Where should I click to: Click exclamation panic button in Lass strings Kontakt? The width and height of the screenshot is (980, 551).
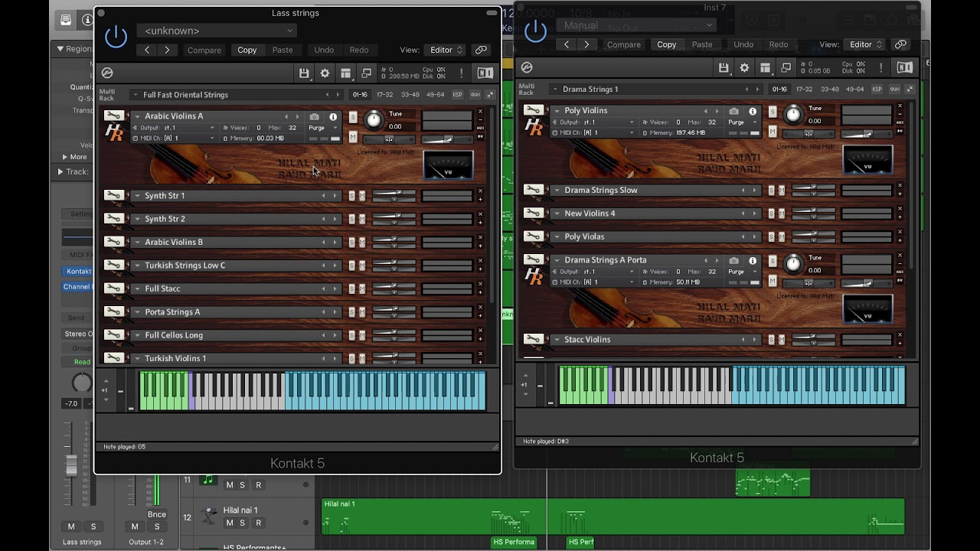coord(461,73)
